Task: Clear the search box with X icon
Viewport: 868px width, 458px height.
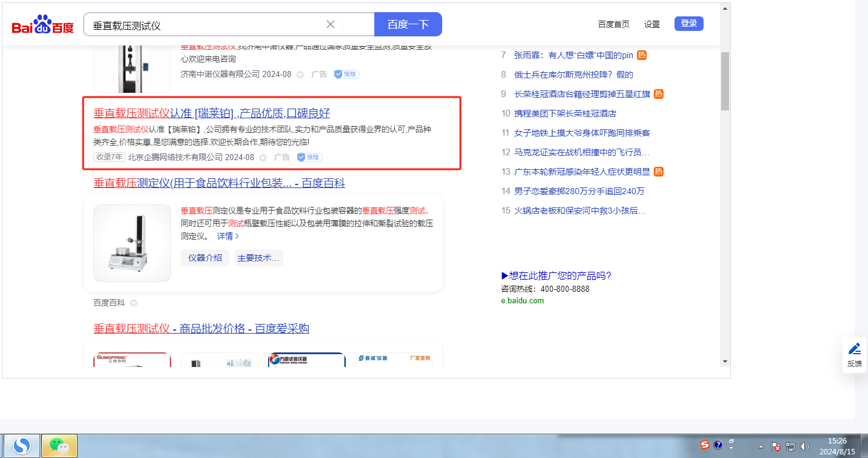Action: pos(331,24)
